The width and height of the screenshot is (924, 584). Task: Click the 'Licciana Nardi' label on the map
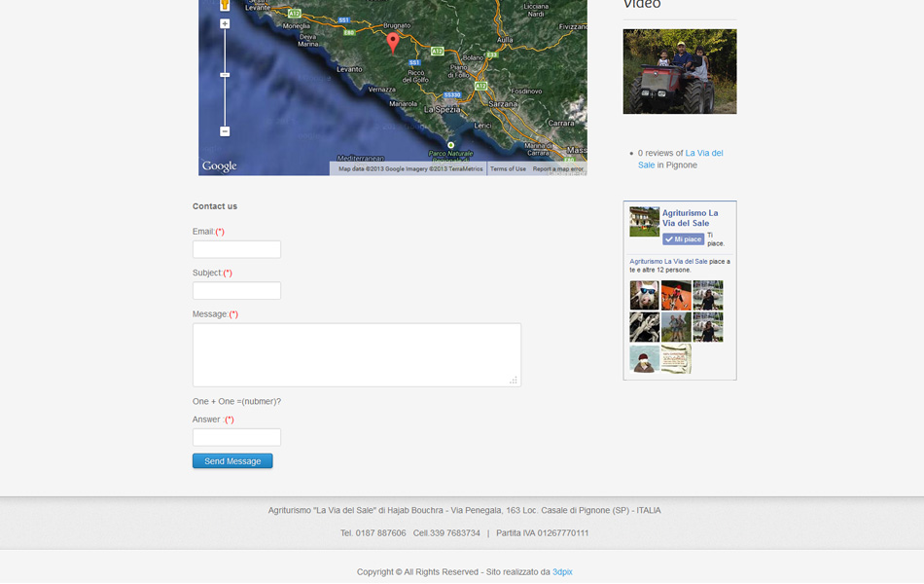click(536, 10)
